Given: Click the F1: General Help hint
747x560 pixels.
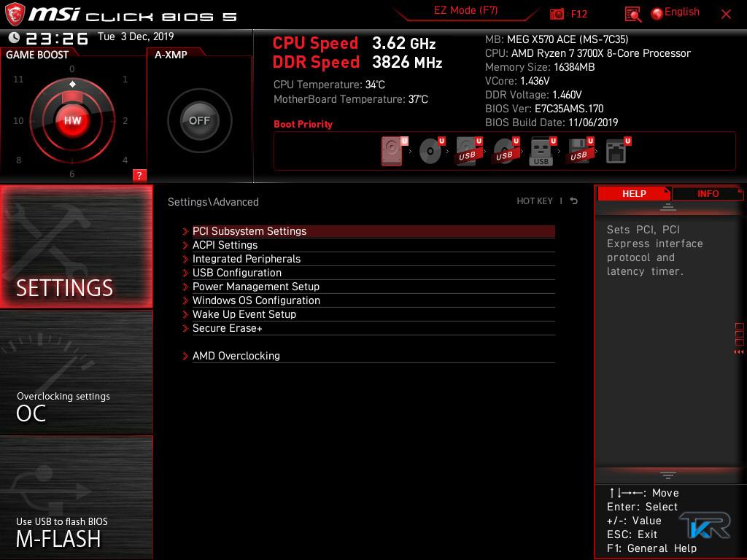Looking at the screenshot, I should [651, 548].
